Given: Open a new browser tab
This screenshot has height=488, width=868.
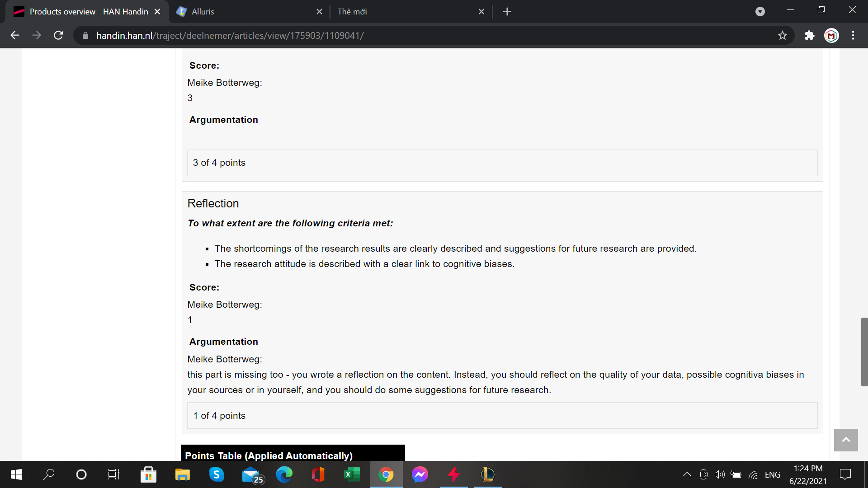Looking at the screenshot, I should tap(507, 12).
